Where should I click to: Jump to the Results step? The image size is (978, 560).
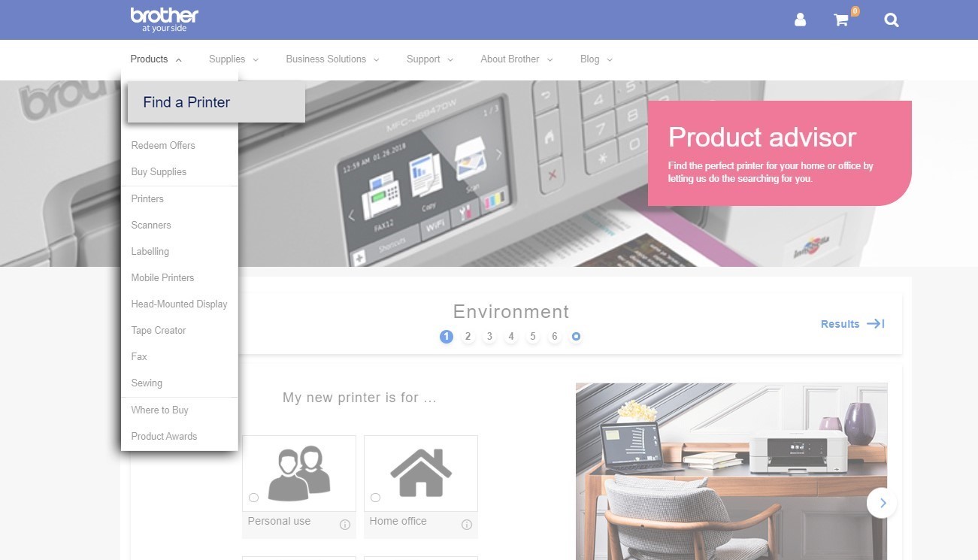pyautogui.click(x=852, y=324)
